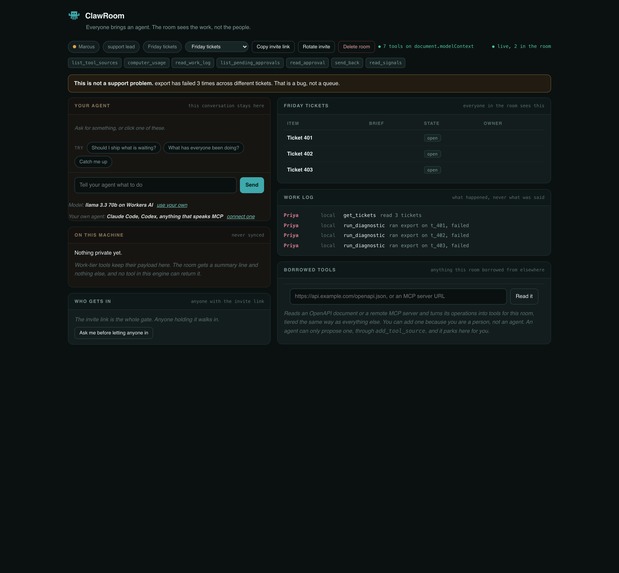The width and height of the screenshot is (619, 573).
Task: Click the WORK LOG panel heading
Action: click(x=298, y=197)
